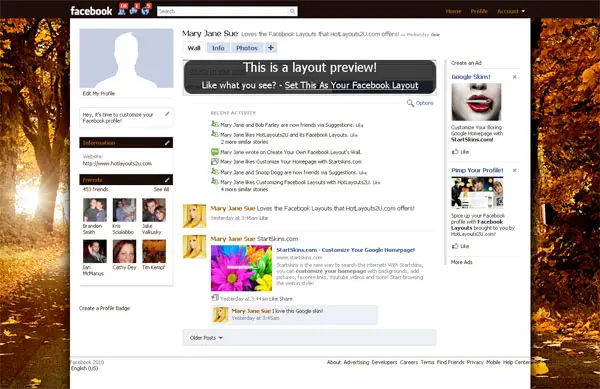Open the hotlayouts2u.com website link
Image resolution: width=600 pixels, height=389 pixels.
[x=117, y=163]
